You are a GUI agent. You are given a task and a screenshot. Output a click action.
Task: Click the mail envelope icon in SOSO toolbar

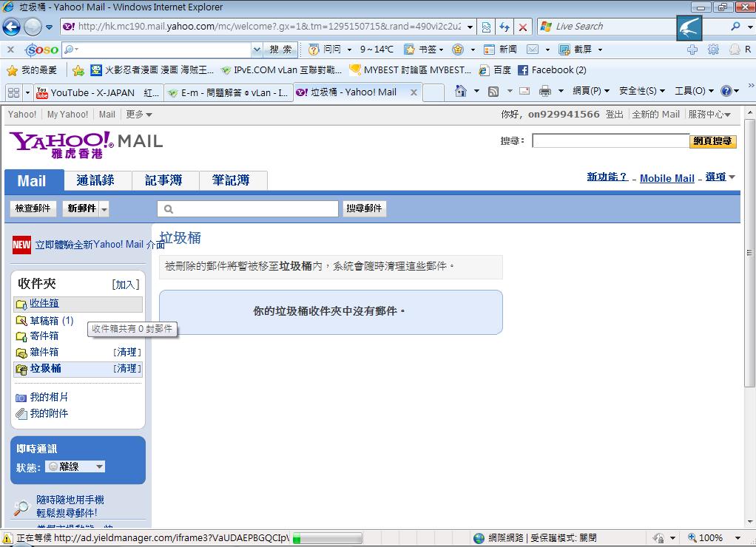click(533, 50)
